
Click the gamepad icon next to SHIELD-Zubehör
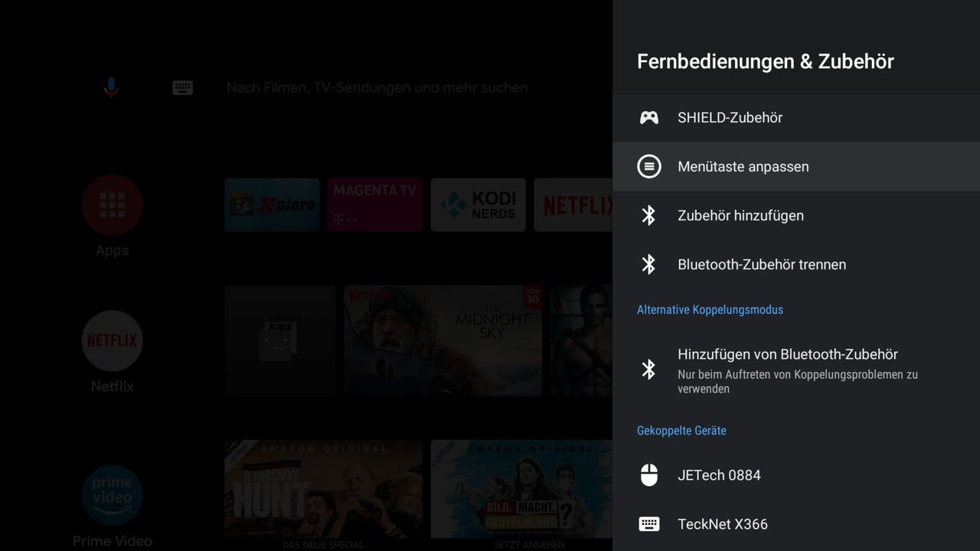click(648, 118)
